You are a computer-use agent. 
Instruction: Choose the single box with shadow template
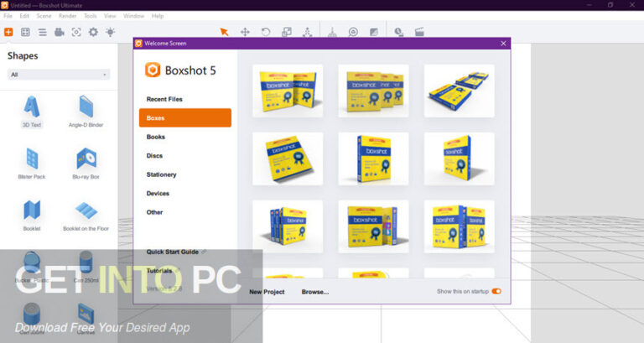pyautogui.click(x=460, y=159)
